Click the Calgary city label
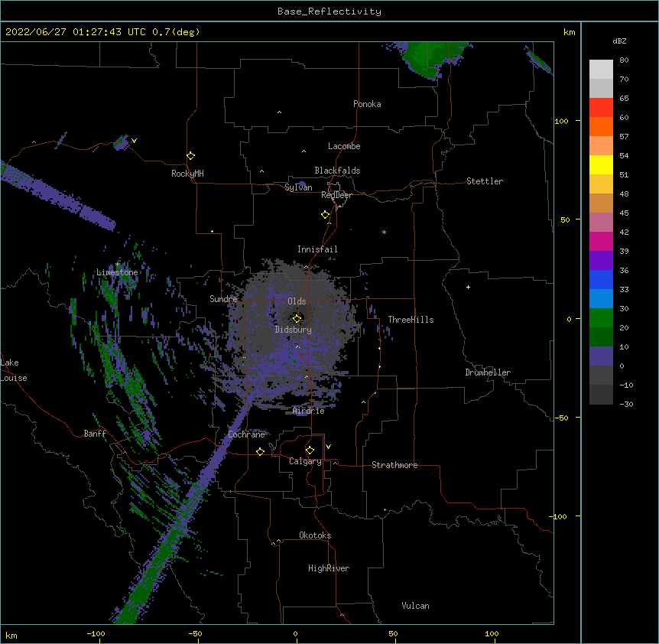The width and height of the screenshot is (659, 644). [306, 461]
